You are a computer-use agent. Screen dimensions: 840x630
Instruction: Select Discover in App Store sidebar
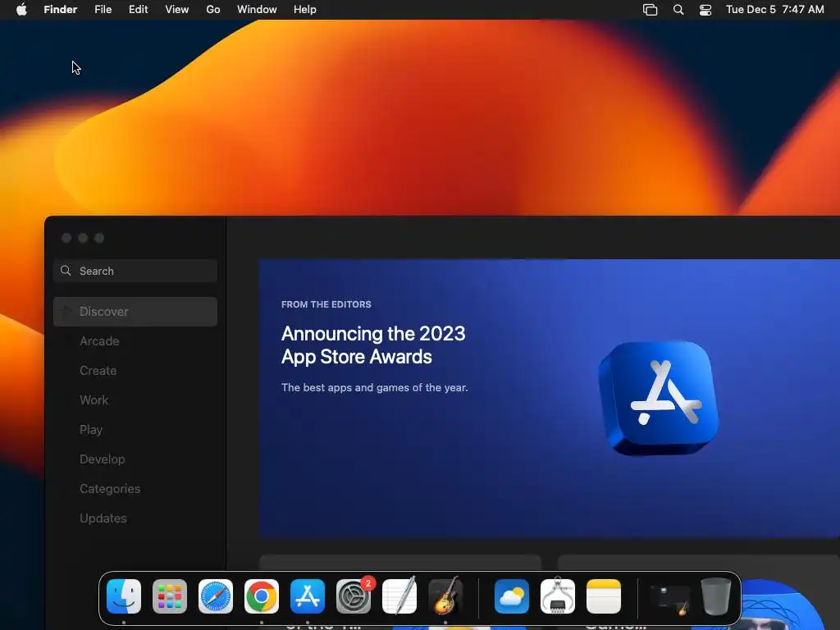click(x=135, y=312)
